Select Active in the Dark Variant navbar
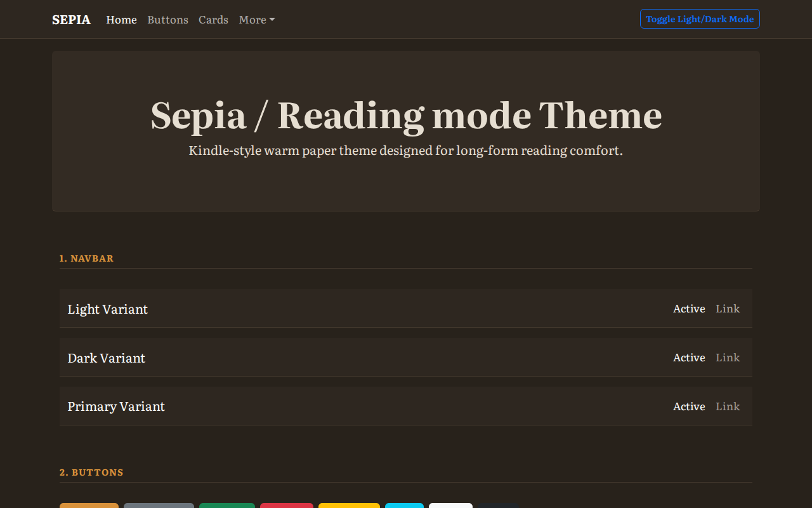The height and width of the screenshot is (508, 812). click(689, 358)
